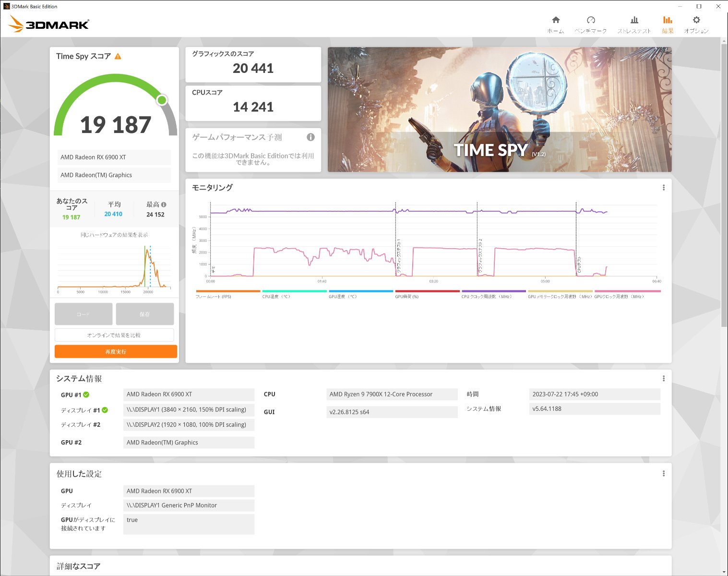Click the warning triangle beside Time Spy score

tap(118, 57)
